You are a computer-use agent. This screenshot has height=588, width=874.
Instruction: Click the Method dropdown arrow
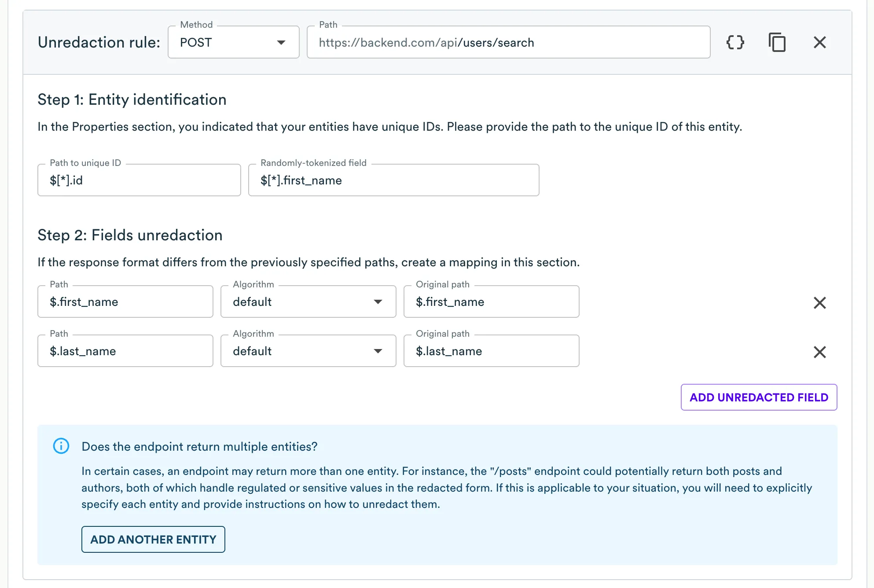tap(281, 42)
